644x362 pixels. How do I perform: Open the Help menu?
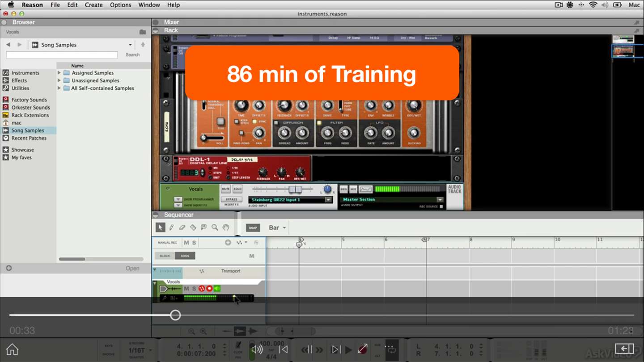click(x=174, y=5)
